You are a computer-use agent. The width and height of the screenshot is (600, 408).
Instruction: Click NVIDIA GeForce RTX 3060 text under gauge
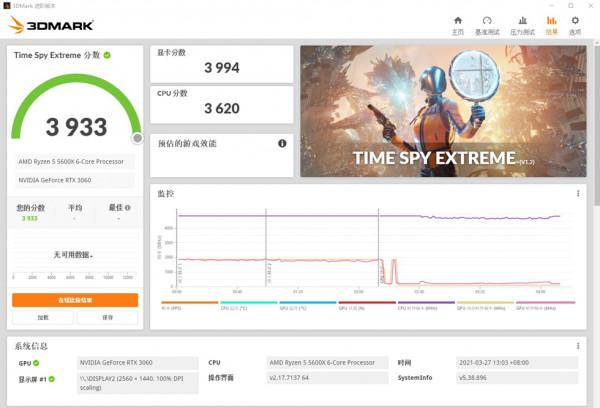(55, 180)
